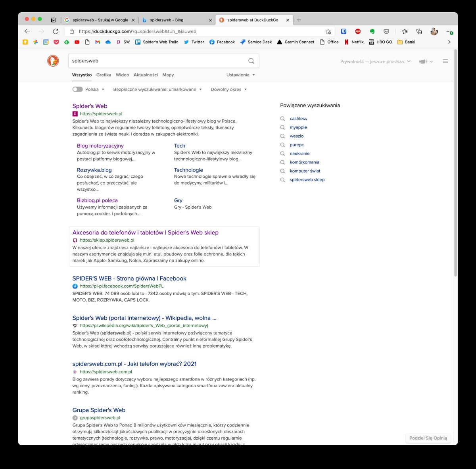Click site info lock icon
This screenshot has height=469, width=476.
click(x=72, y=31)
